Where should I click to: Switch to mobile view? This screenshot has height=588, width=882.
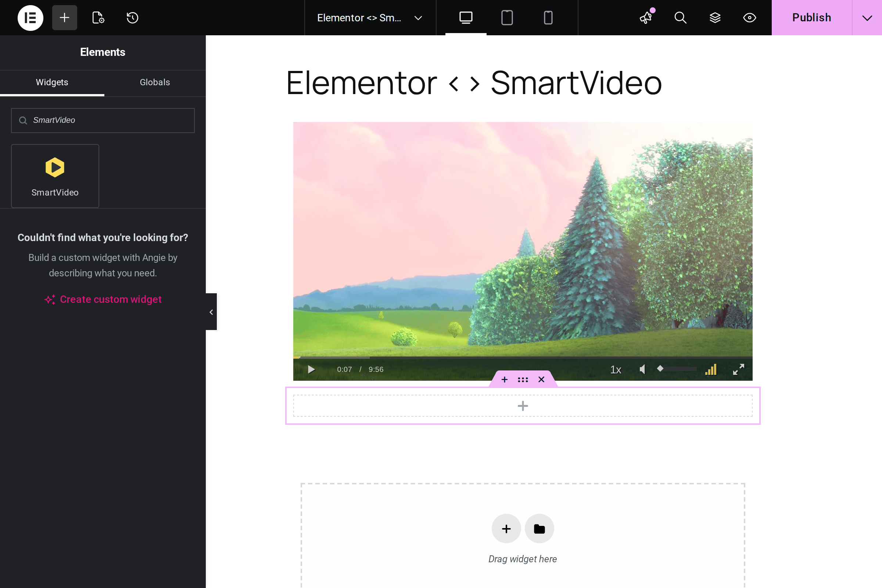(548, 18)
